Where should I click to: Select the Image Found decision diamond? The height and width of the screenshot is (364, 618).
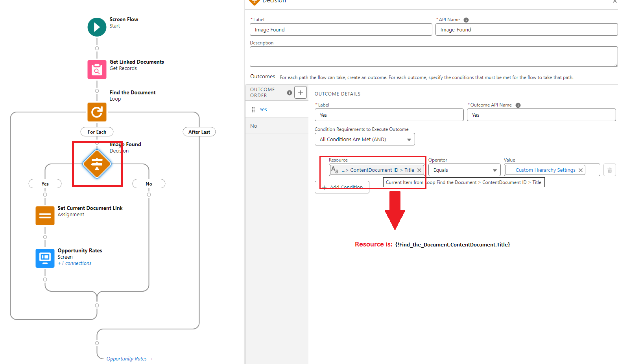(97, 164)
